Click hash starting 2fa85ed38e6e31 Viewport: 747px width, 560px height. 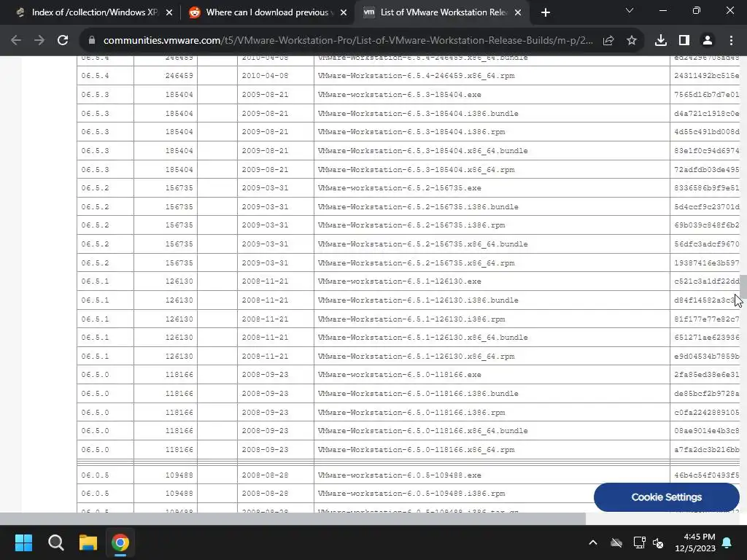pos(706,375)
